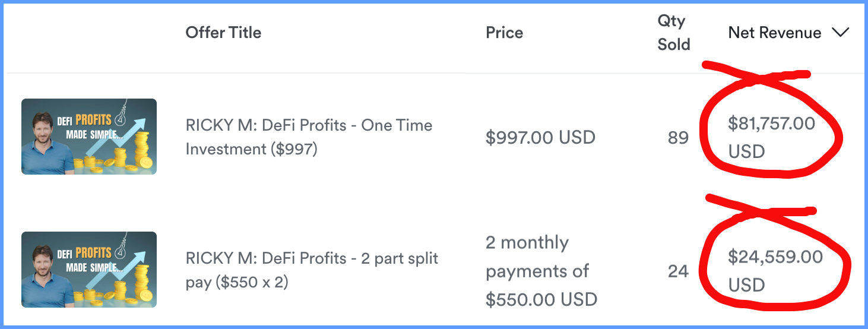This screenshot has height=329, width=868.
Task: Click the Offer Title column header
Action: [223, 32]
